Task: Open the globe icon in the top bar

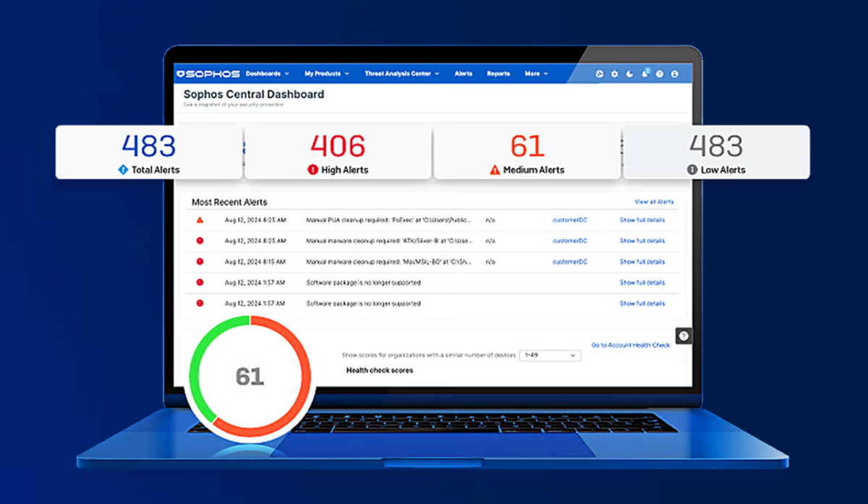Action: point(599,74)
